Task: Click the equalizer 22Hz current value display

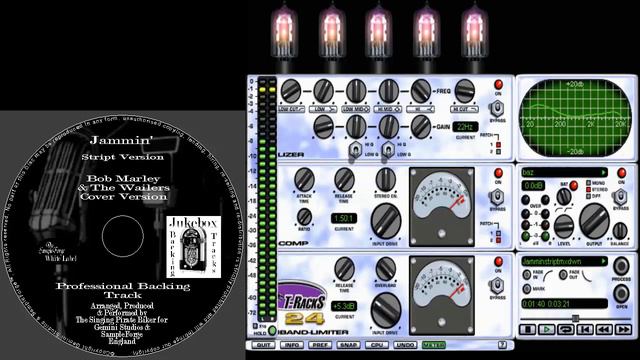Action: [x=465, y=127]
